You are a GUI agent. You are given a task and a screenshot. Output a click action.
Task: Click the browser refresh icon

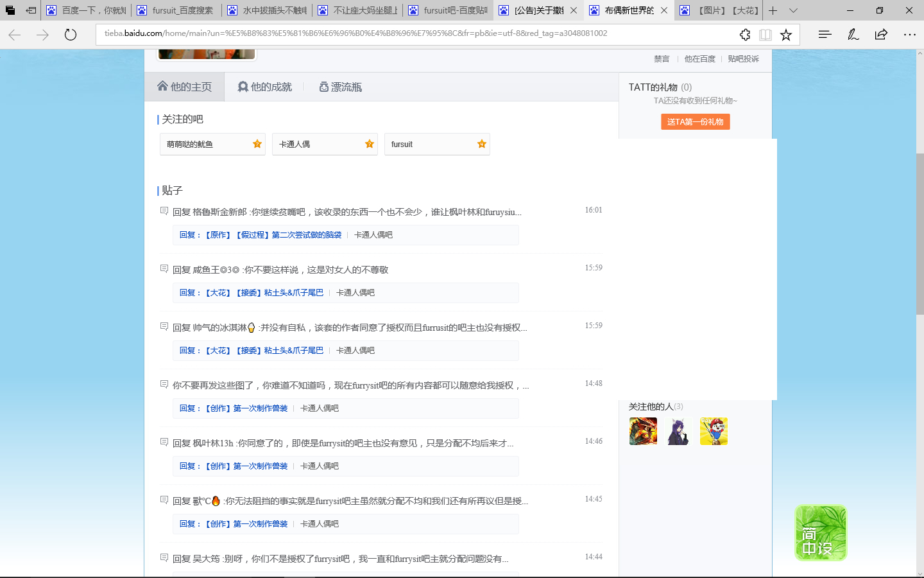click(71, 35)
